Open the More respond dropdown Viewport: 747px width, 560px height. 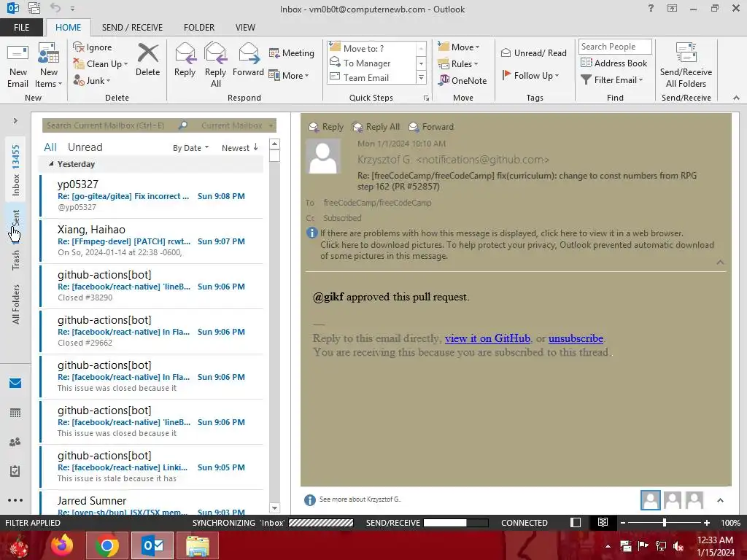(289, 75)
